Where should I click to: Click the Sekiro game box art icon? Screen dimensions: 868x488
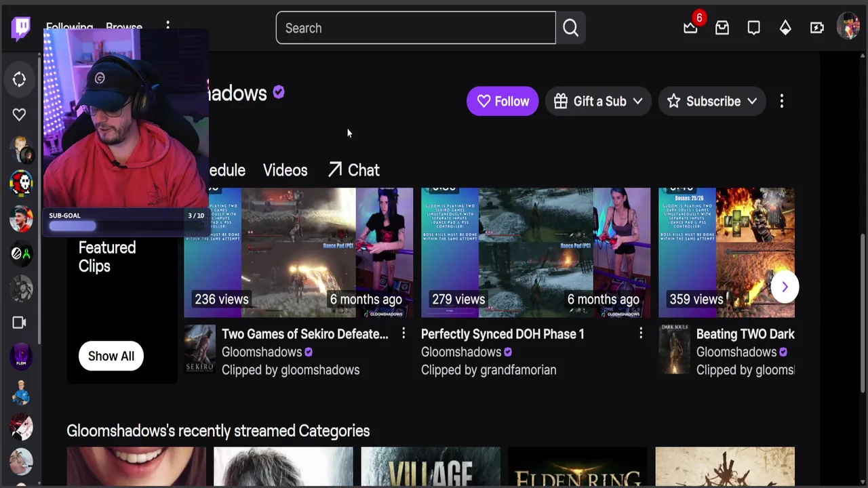tap(200, 350)
